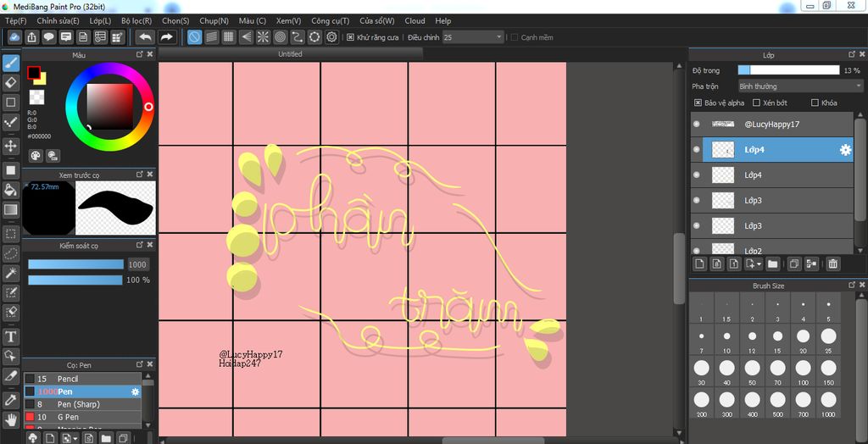Hide the @LucyHappy17 layer
This screenshot has height=444, width=868.
(x=697, y=125)
